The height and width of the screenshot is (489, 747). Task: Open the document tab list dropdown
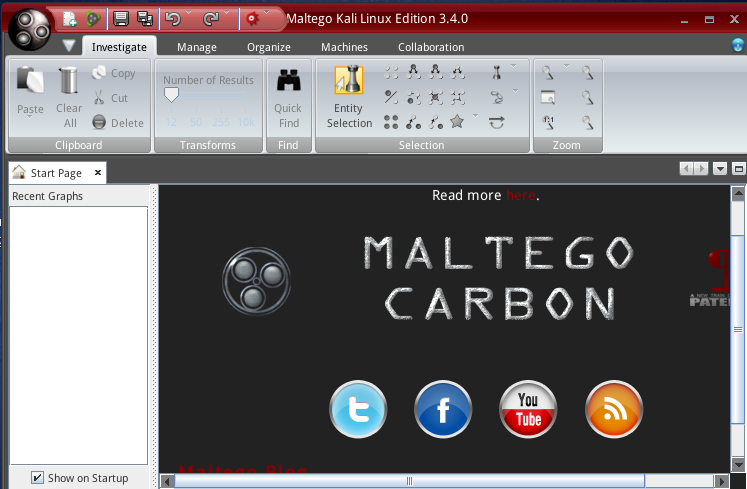coord(720,169)
